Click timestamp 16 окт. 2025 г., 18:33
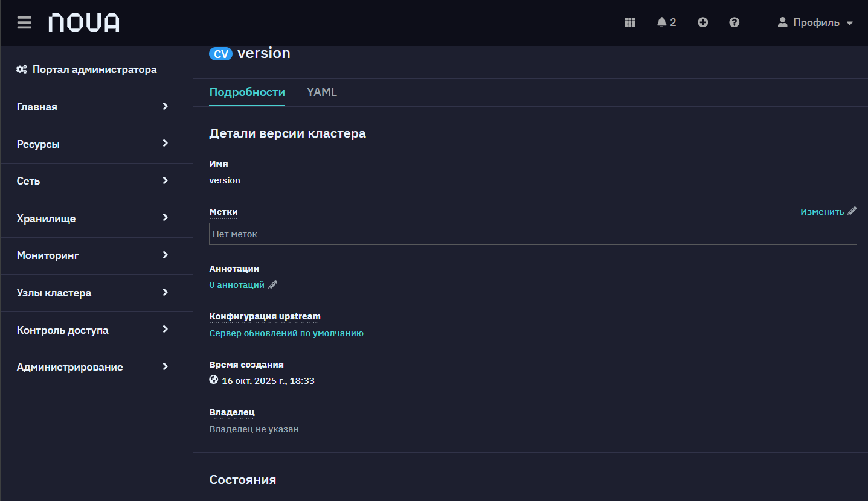The width and height of the screenshot is (868, 501). pyautogui.click(x=268, y=381)
